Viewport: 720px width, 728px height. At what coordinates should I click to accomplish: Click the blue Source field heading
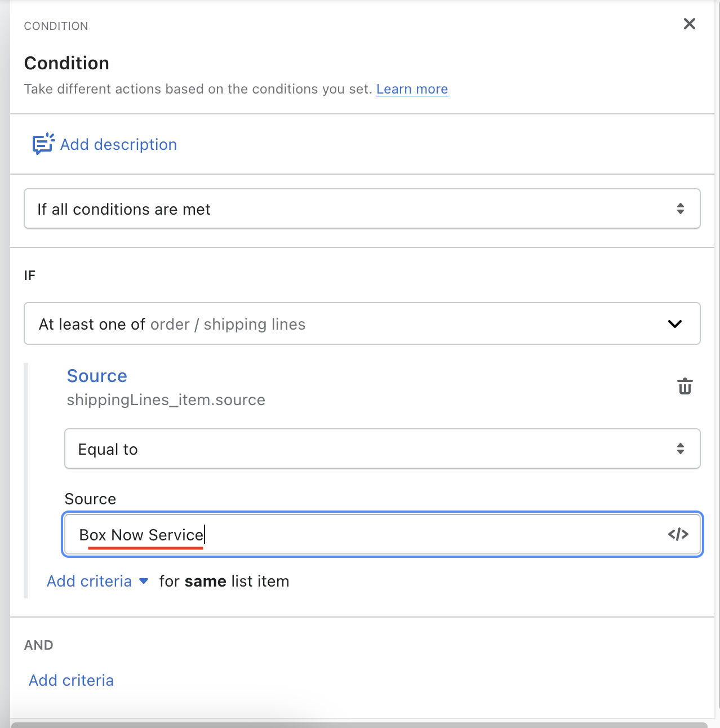[x=97, y=376]
